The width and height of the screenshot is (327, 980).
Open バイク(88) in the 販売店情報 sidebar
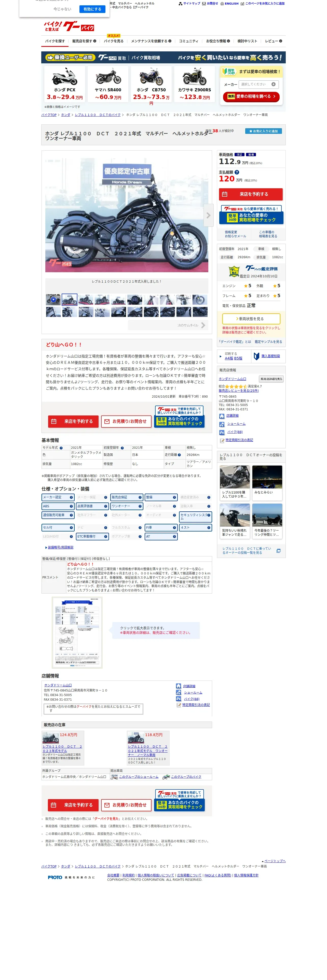pos(231,432)
